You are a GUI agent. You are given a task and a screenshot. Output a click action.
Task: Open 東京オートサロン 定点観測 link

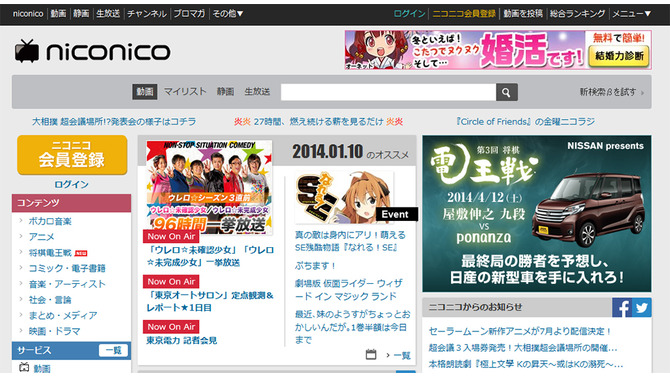click(x=210, y=301)
